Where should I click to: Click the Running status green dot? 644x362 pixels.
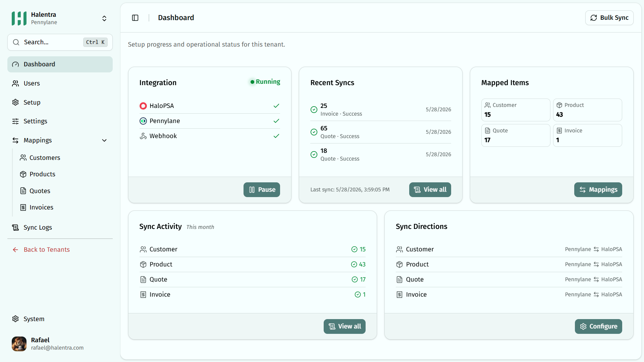point(252,82)
